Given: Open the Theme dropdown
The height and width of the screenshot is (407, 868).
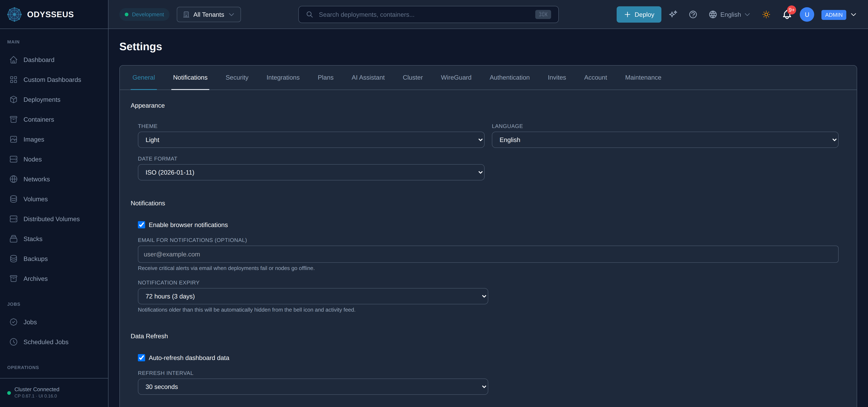Looking at the screenshot, I should click(x=311, y=140).
